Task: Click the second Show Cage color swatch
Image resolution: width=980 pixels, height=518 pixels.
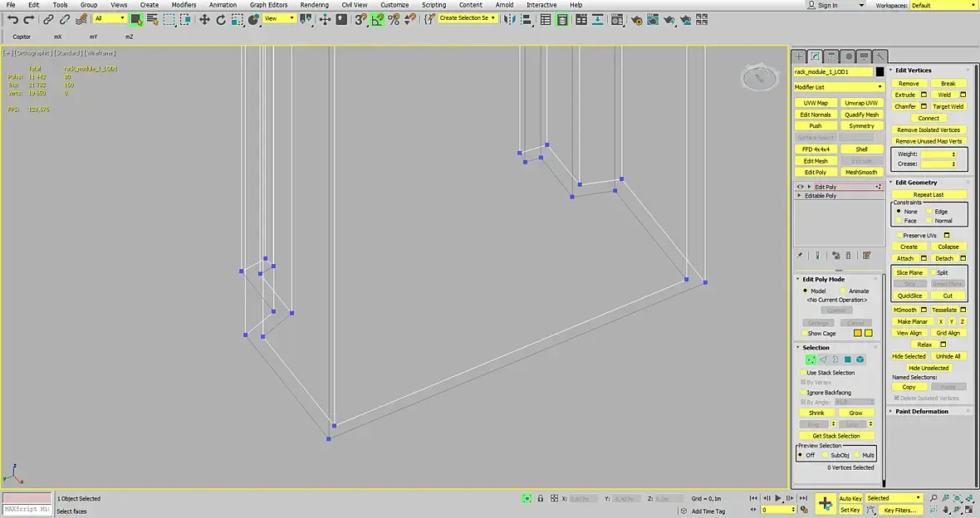Action: pos(868,334)
